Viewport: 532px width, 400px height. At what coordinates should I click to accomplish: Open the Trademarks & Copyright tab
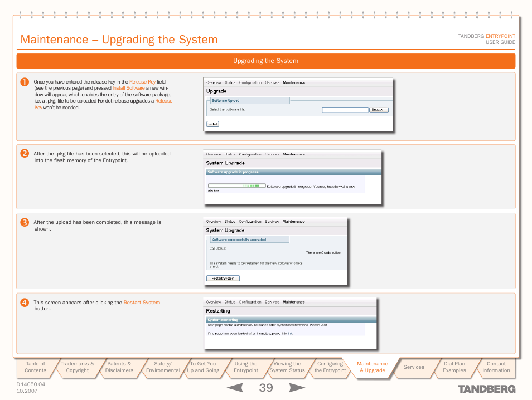[x=78, y=367]
